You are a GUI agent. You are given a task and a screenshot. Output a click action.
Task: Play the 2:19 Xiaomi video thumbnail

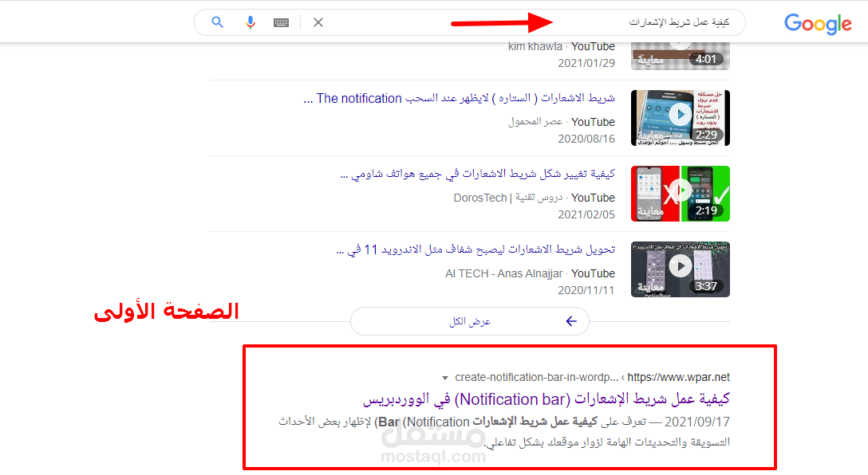[681, 194]
